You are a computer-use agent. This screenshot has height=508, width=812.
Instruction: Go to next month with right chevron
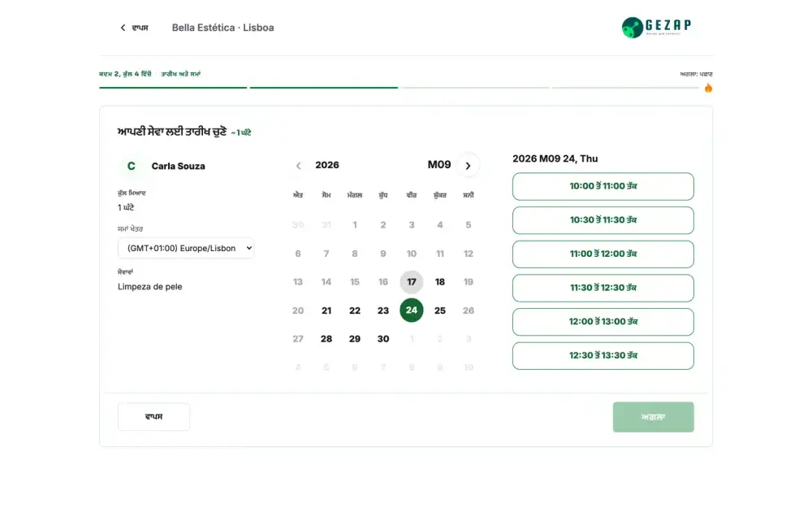click(x=468, y=165)
